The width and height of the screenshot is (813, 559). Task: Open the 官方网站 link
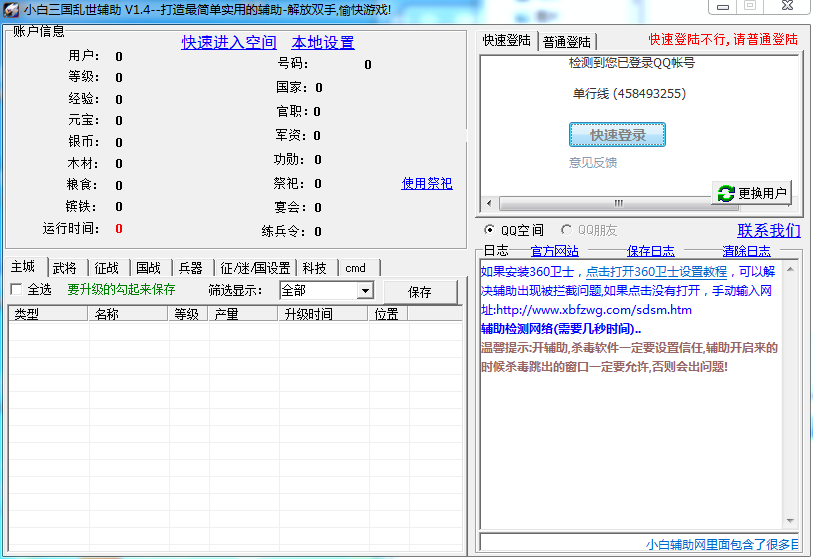coord(554,251)
